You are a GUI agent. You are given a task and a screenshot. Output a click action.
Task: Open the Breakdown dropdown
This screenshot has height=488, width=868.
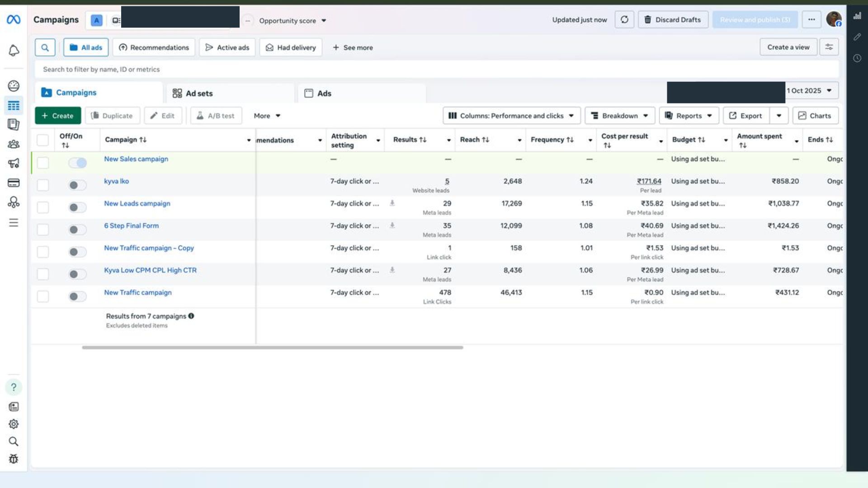(x=619, y=116)
